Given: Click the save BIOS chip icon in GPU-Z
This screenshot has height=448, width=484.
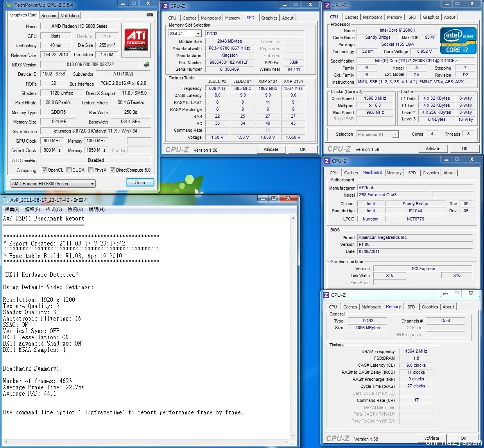Looking at the screenshot, I should click(147, 65).
